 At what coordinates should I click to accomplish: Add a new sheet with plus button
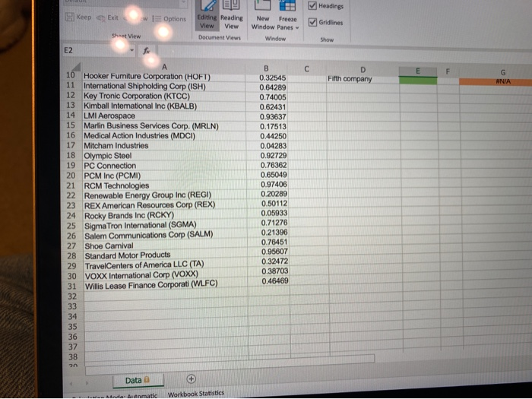coord(192,379)
